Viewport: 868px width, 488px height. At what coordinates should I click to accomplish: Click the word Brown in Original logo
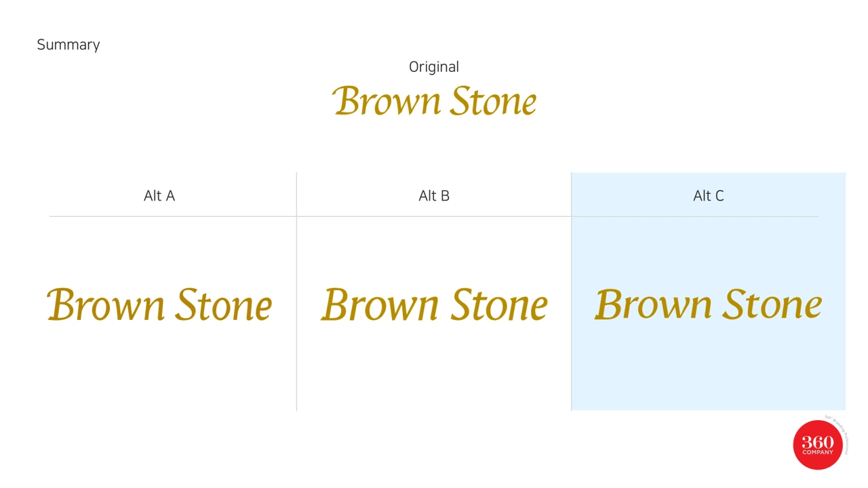387,101
